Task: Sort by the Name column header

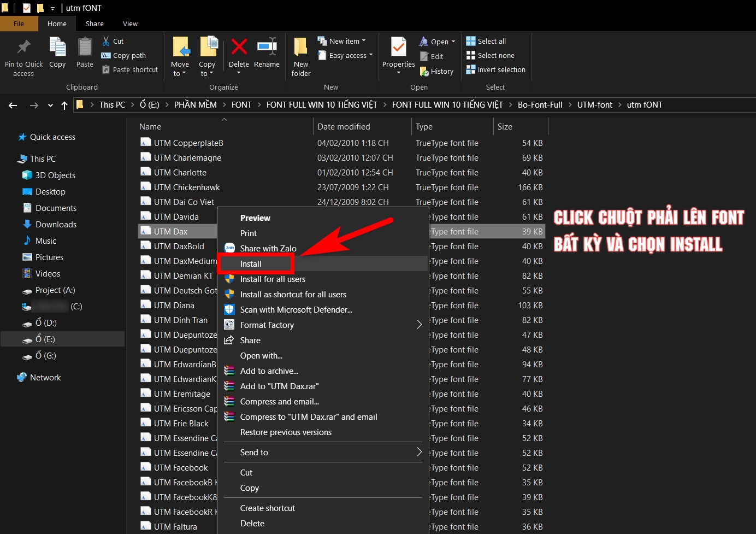Action: (x=150, y=126)
